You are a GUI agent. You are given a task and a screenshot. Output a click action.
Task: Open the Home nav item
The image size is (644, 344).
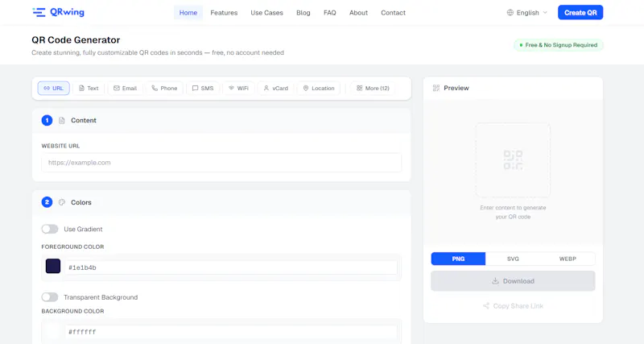click(188, 13)
